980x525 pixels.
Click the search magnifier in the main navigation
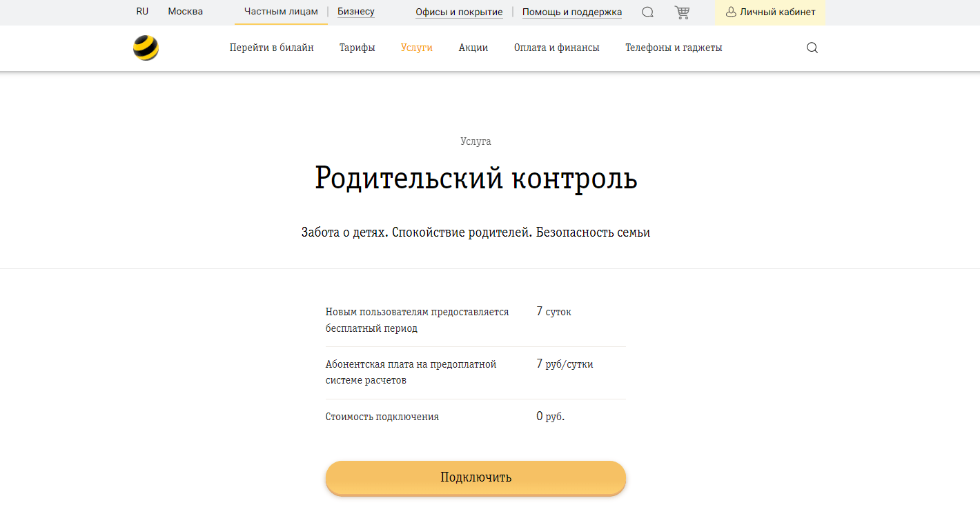pyautogui.click(x=811, y=48)
